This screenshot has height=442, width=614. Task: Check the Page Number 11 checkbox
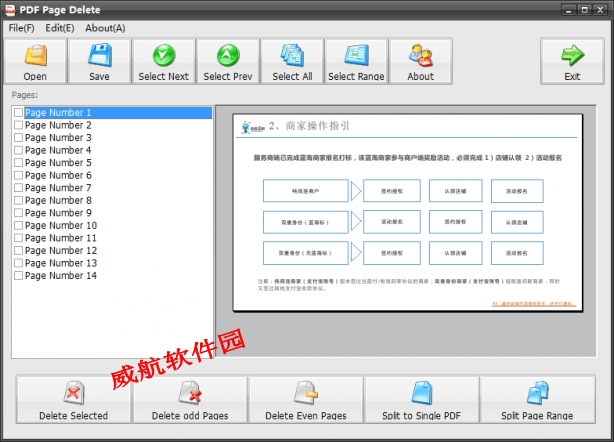point(18,238)
